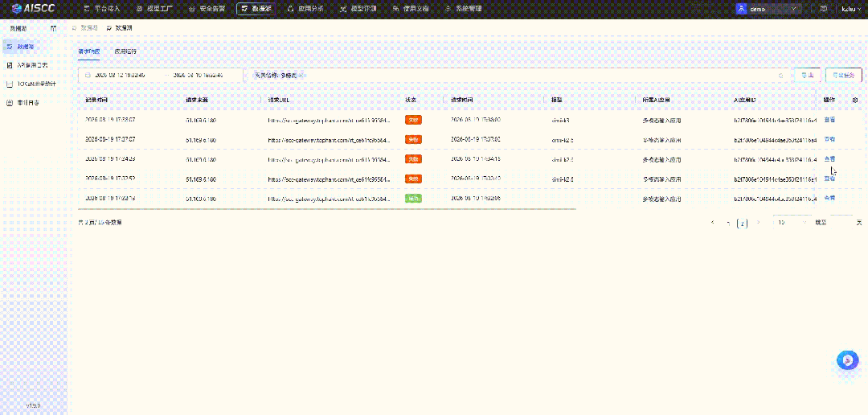
Task: Open table column settings gear icon
Action: [855, 101]
